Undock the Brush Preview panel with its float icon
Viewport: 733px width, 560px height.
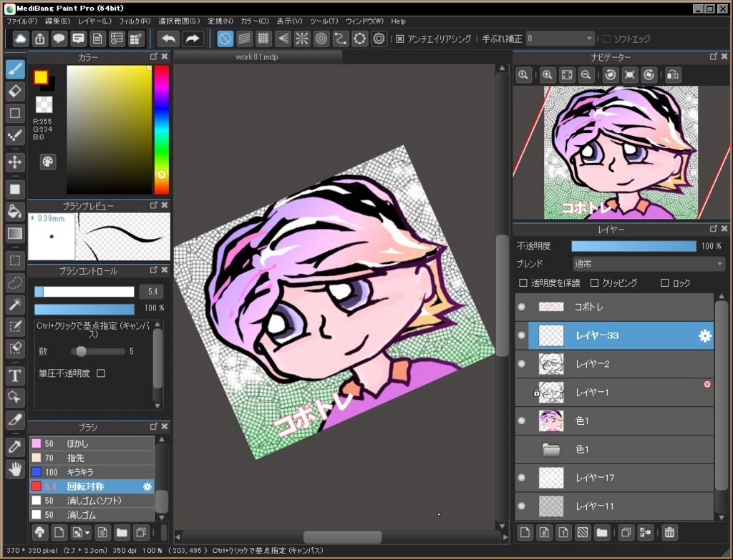(x=153, y=205)
